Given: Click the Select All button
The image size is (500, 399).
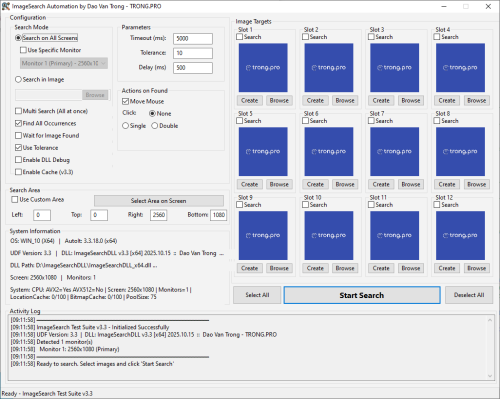Looking at the screenshot, I should tap(257, 295).
